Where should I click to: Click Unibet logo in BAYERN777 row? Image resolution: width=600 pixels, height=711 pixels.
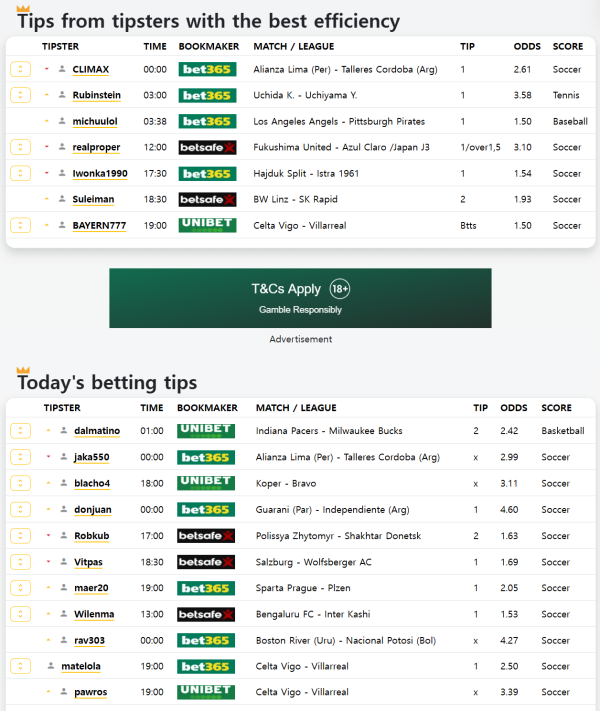(x=207, y=225)
